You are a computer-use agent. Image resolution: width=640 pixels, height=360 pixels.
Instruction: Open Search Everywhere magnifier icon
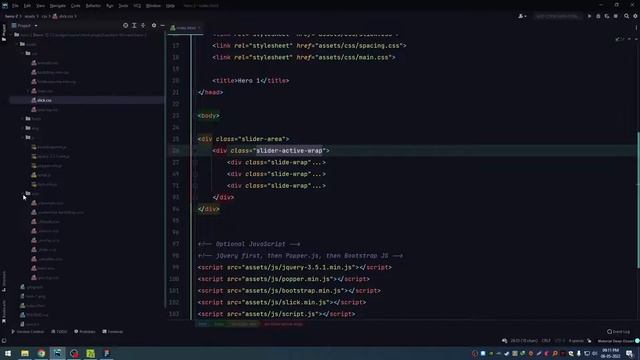pos(627,16)
